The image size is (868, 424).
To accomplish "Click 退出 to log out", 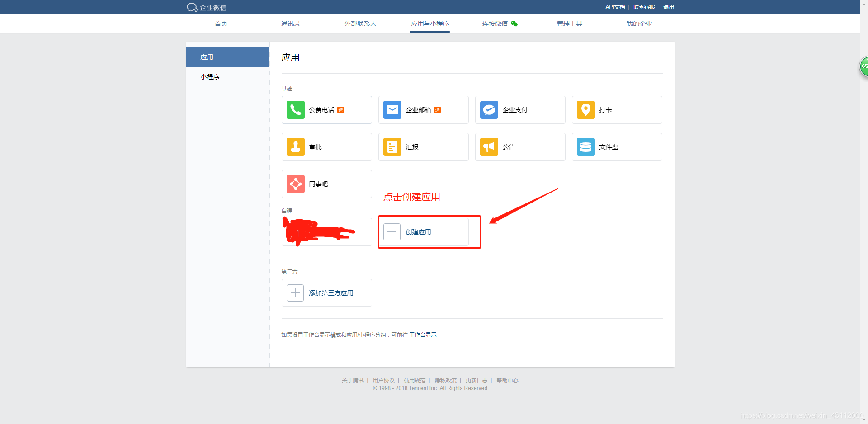I will pos(669,7).
